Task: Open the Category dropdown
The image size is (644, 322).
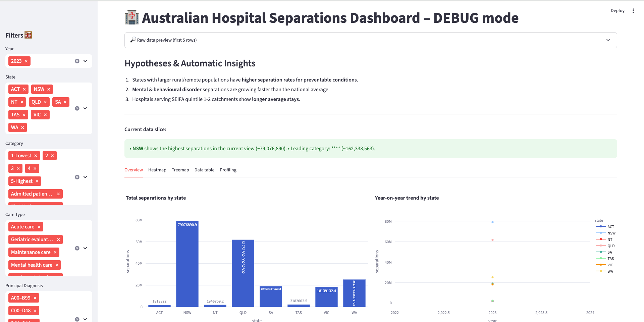Action: 85,177
